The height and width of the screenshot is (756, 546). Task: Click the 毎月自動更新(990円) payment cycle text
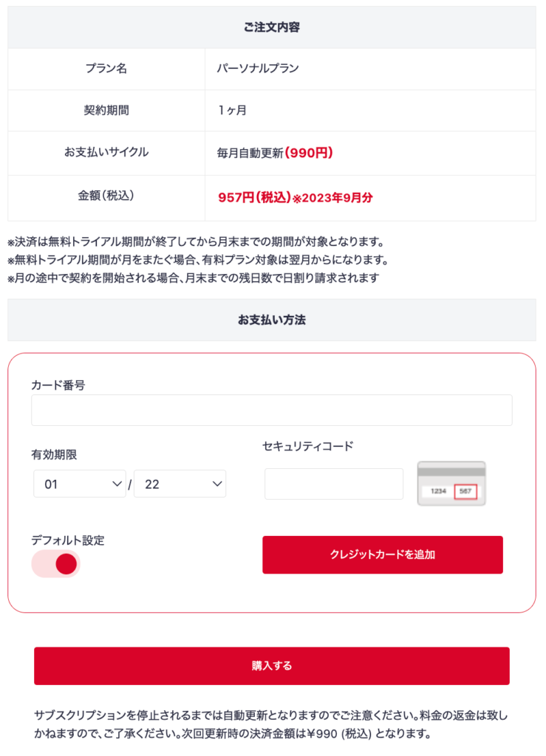pos(275,153)
